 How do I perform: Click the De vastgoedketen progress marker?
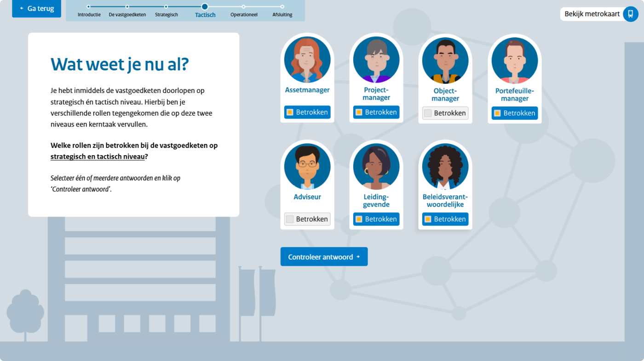point(127,7)
